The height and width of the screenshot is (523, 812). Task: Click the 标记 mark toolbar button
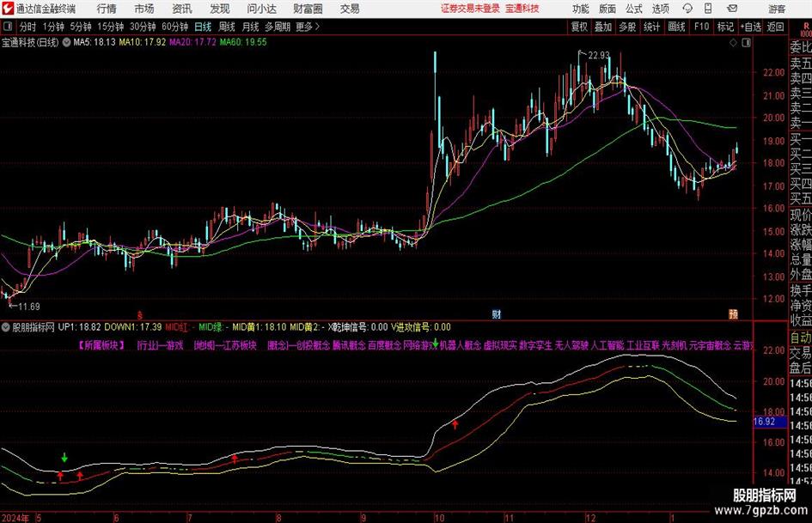click(725, 27)
